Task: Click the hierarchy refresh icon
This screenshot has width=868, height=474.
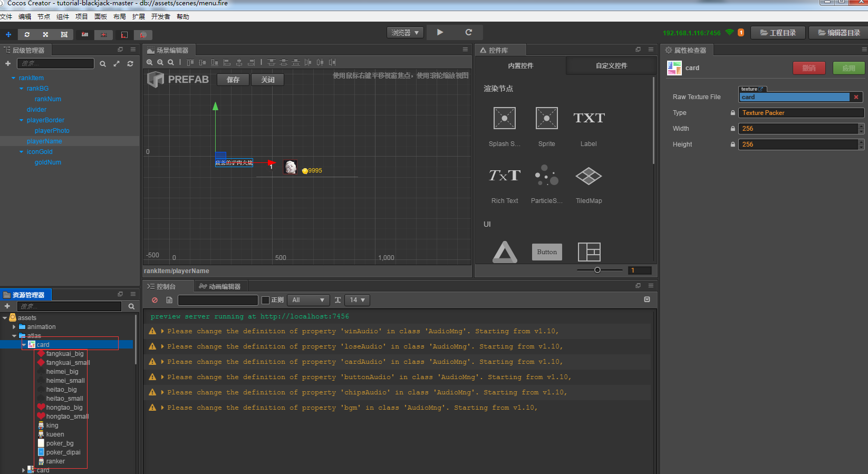Action: pyautogui.click(x=130, y=64)
